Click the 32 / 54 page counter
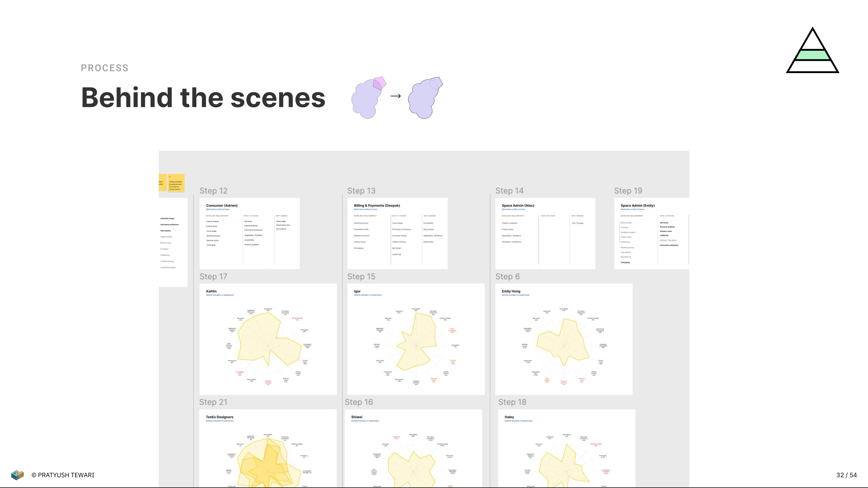 pos(846,475)
